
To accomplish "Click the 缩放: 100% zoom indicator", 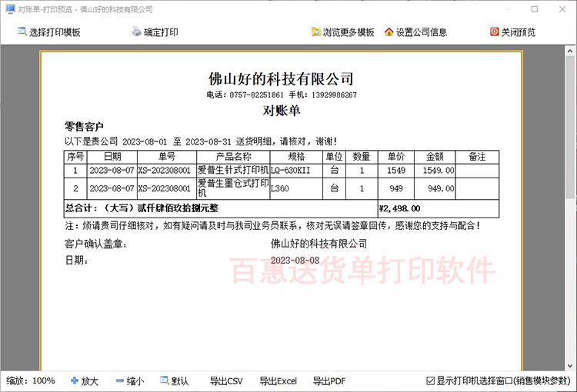I will point(31,381).
